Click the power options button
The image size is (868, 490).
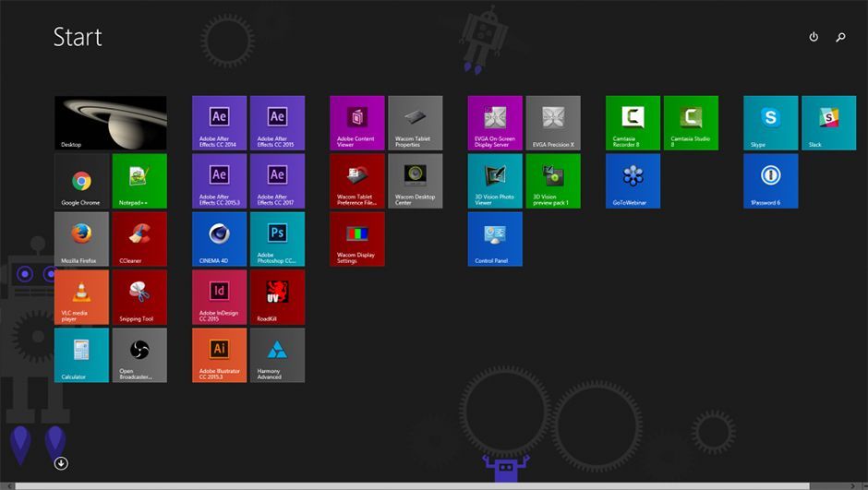814,37
